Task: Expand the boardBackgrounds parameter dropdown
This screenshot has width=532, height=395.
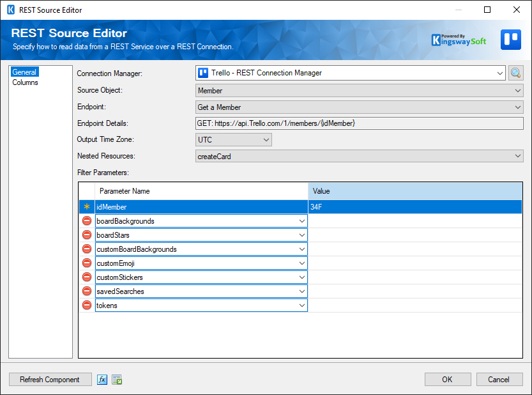Action: (x=302, y=221)
